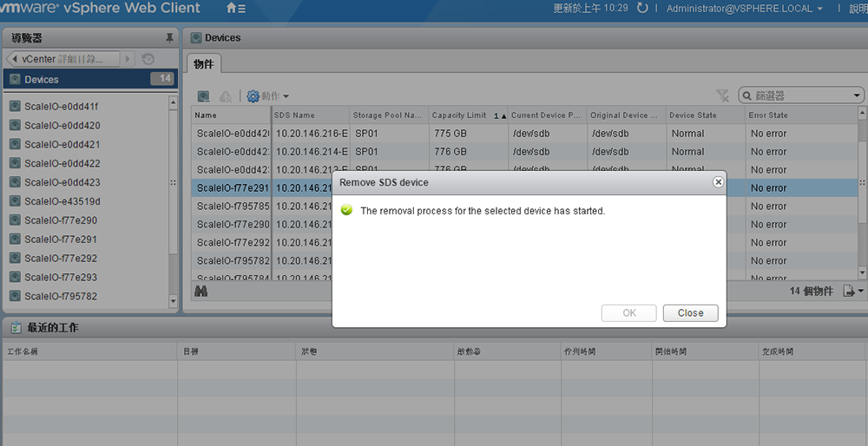Sort by Device State column header
The image size is (868, 446).
707,115
